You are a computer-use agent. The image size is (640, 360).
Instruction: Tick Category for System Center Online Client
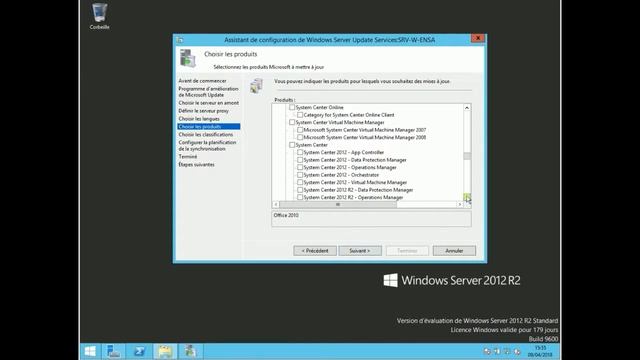tap(300, 115)
